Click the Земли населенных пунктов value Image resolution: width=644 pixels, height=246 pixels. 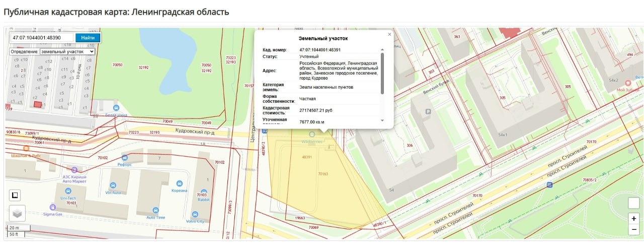coord(326,87)
